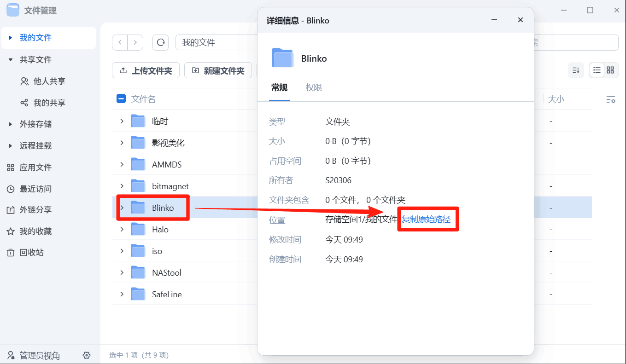Viewport: 626px width, 364px height.
Task: Open settings gear next to 管理员视角
Action: point(87,355)
